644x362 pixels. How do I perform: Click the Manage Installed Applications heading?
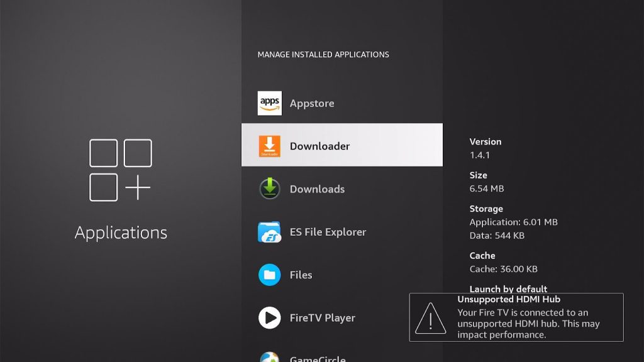click(x=323, y=55)
